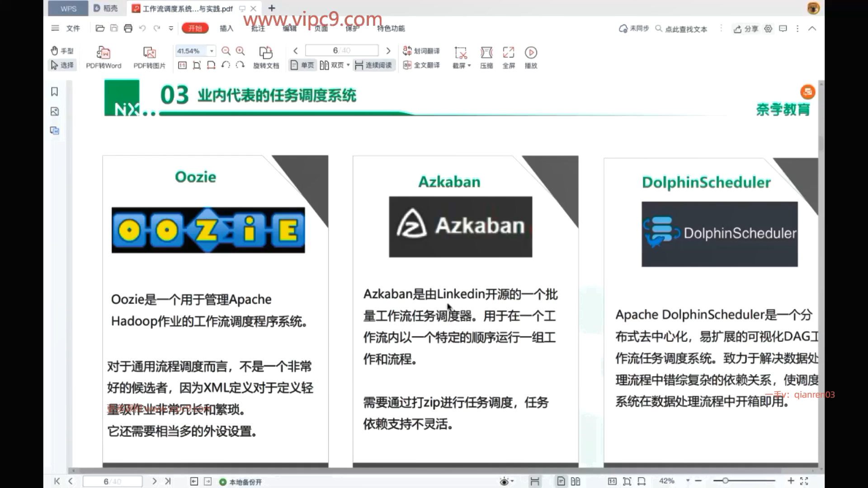The width and height of the screenshot is (868, 488).
Task: Open the 41.54% zoom level dropdown
Action: [212, 51]
